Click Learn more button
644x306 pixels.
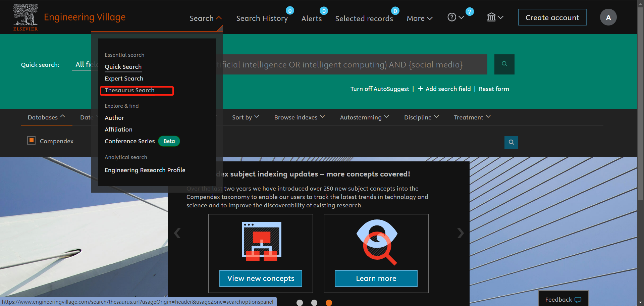[376, 278]
